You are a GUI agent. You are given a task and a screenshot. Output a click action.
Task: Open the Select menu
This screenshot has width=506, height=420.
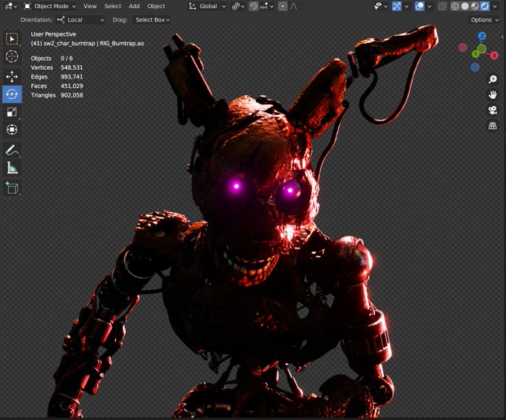pos(112,6)
